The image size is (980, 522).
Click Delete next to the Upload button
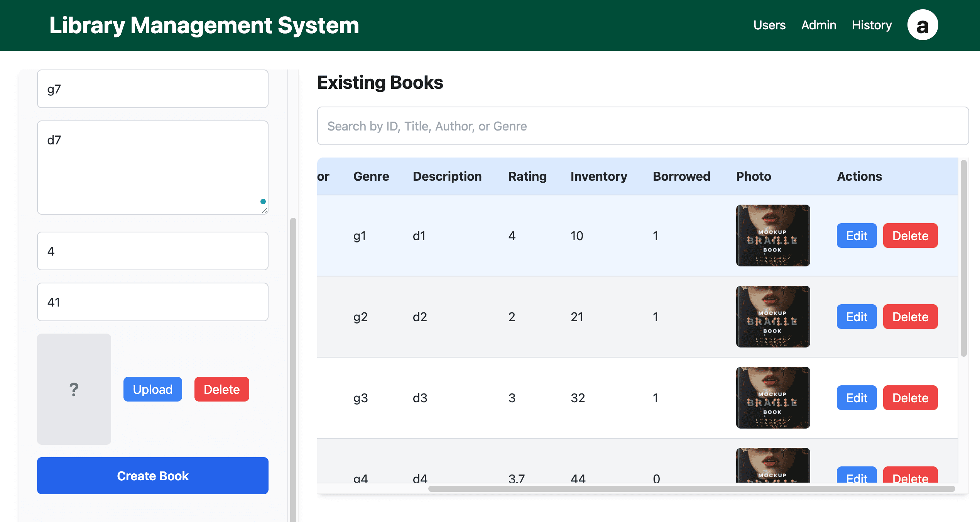[x=221, y=389]
